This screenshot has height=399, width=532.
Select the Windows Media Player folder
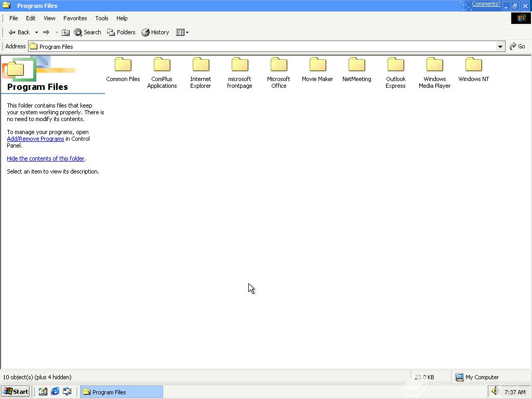[435, 73]
